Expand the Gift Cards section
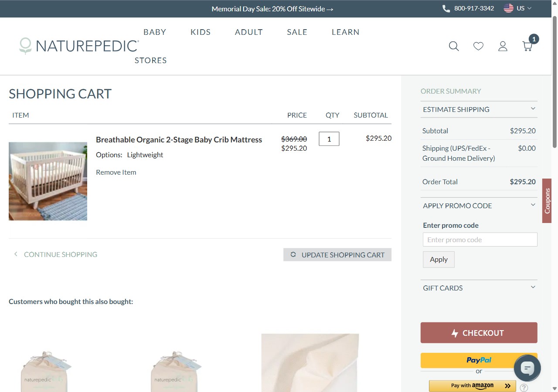 click(479, 288)
